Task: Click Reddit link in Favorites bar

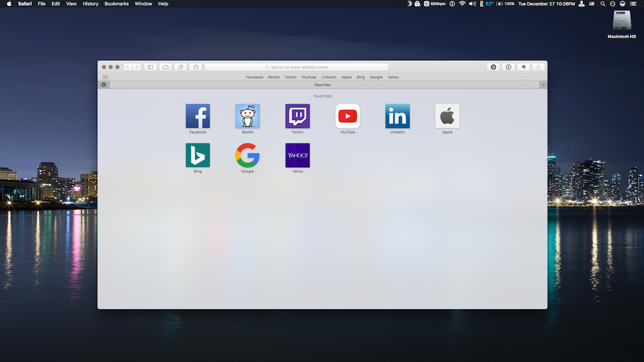Action: coord(274,77)
